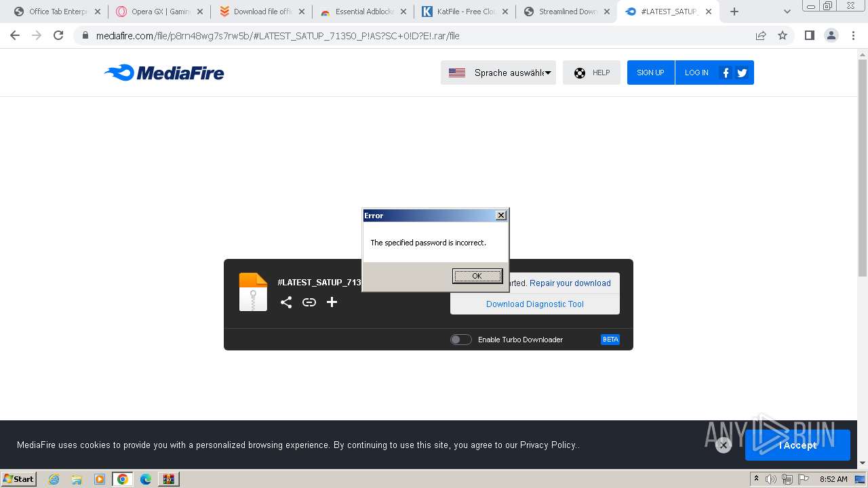Open the Chrome profile avatar
The height and width of the screenshot is (488, 868).
click(x=831, y=35)
